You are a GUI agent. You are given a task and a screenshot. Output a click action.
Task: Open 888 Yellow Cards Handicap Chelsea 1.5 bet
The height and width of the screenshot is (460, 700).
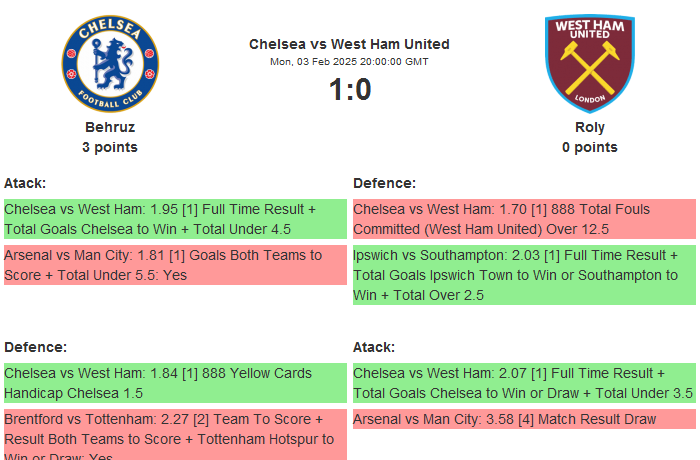click(x=175, y=383)
